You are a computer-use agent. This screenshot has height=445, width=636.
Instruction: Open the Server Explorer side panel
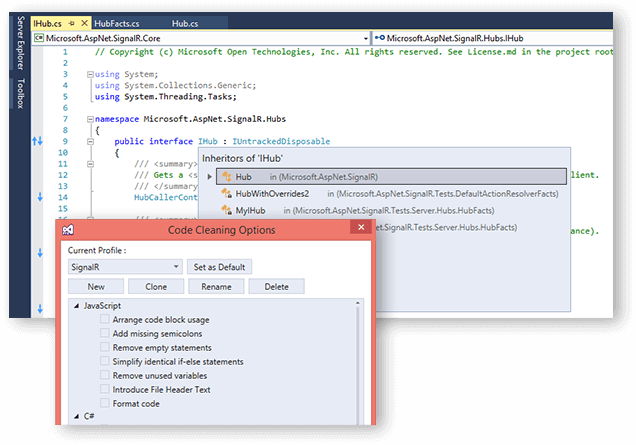(x=20, y=43)
